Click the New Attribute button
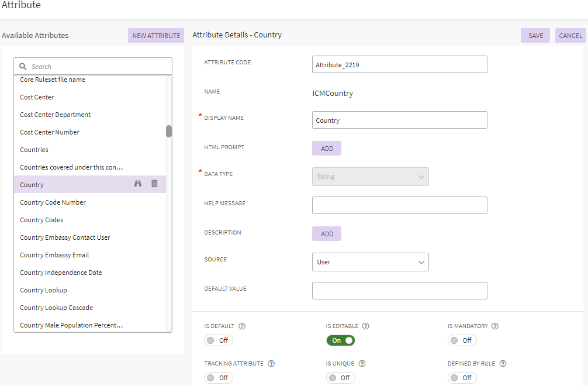Screen dimensions: 588x386 click(x=156, y=36)
